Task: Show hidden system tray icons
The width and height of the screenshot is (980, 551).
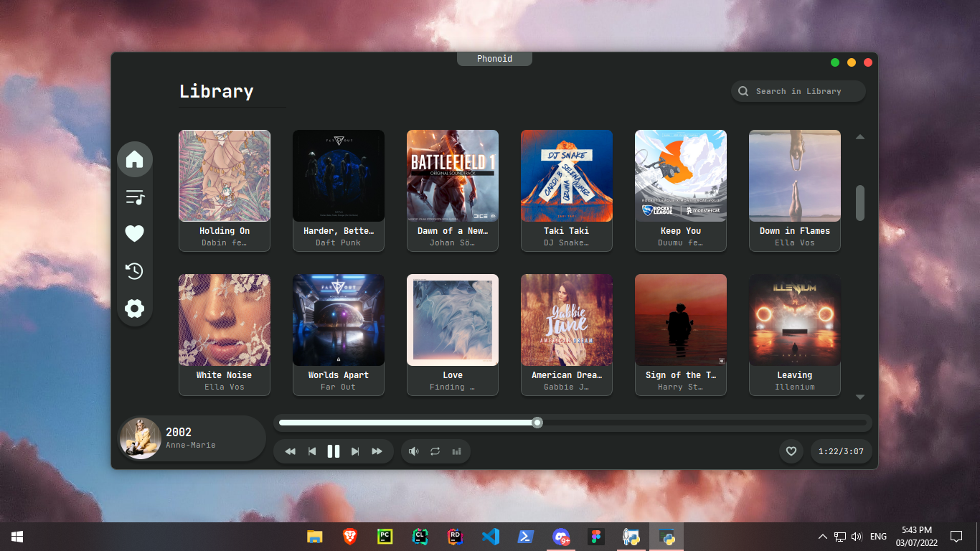Action: (823, 537)
